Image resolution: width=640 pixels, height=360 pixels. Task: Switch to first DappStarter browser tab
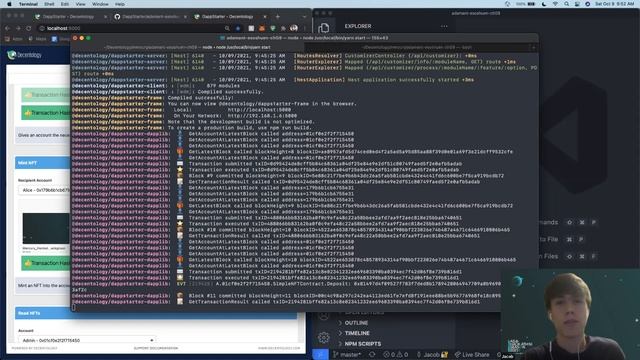click(69, 17)
